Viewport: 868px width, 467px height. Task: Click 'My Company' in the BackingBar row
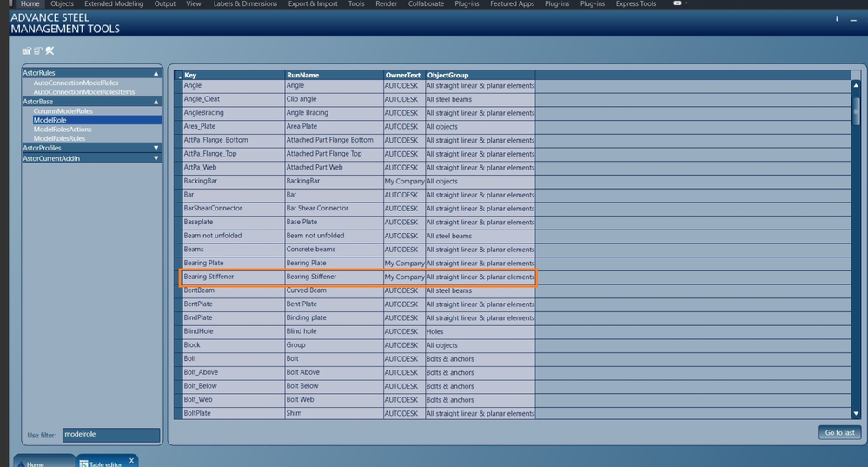click(x=404, y=181)
